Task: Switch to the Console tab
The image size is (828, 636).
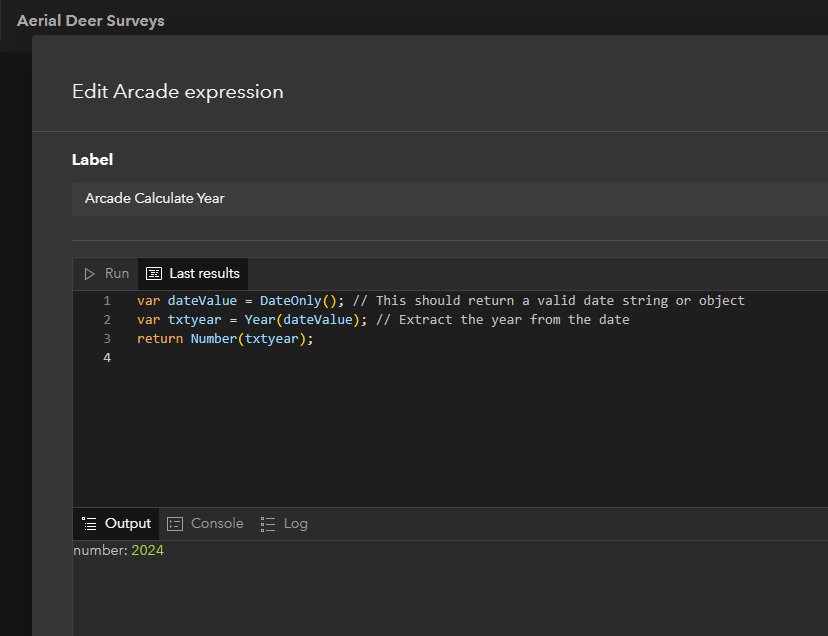Action: pyautogui.click(x=205, y=523)
